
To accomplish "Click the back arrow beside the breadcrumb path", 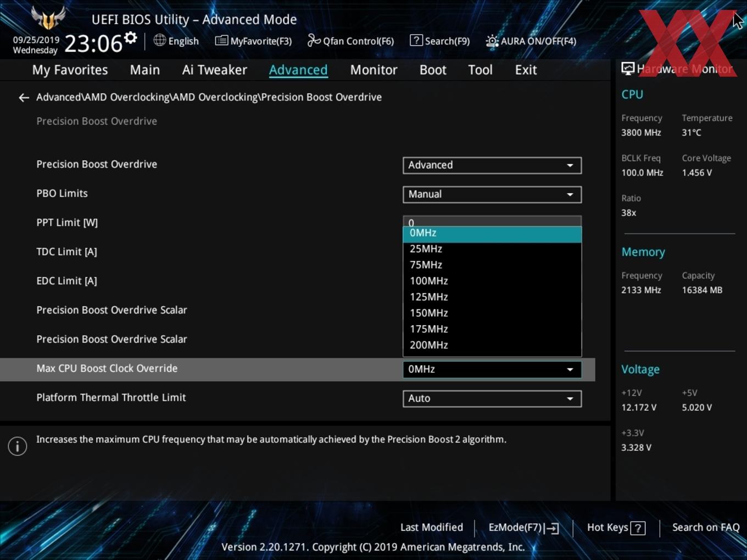I will point(24,98).
